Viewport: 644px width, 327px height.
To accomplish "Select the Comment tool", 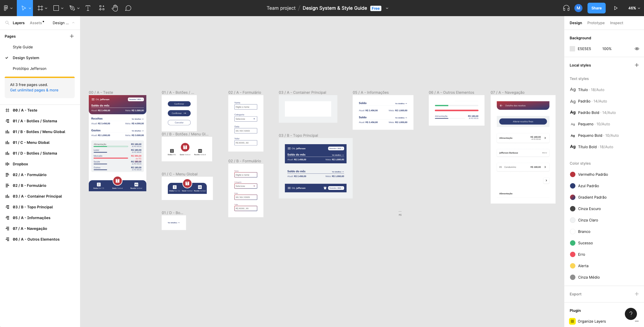I will (x=128, y=8).
